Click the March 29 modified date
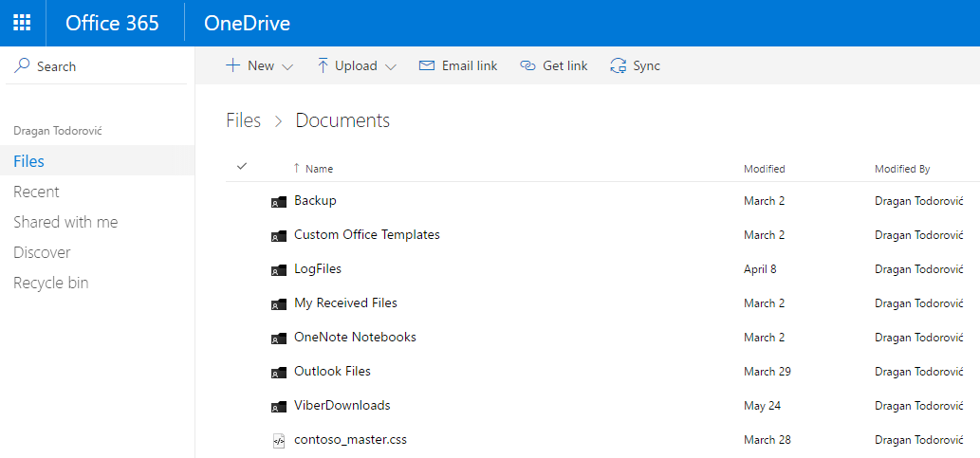Viewport: 980px width, 458px height. 767,372
